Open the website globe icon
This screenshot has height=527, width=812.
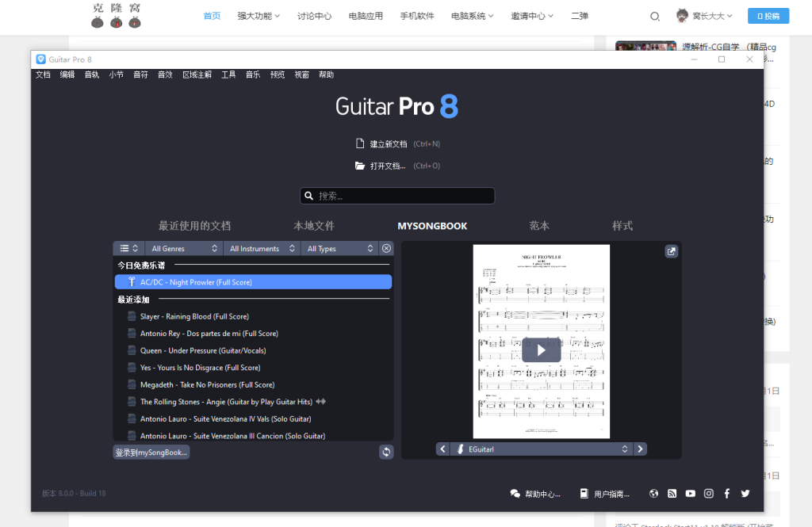click(654, 494)
